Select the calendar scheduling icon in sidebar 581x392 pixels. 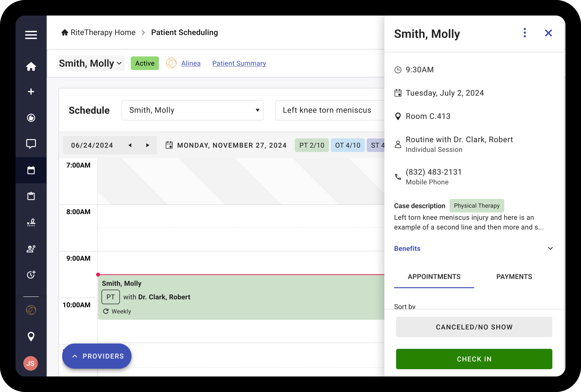click(31, 170)
